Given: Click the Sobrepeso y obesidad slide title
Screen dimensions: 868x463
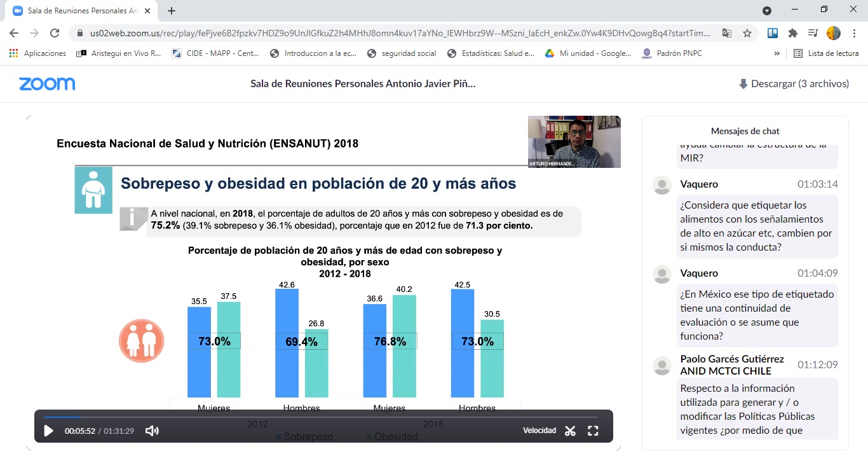Looking at the screenshot, I should [x=318, y=184].
